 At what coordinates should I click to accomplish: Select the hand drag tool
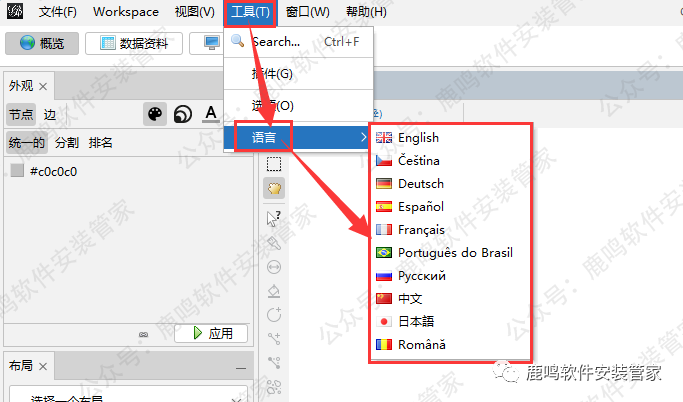(274, 188)
